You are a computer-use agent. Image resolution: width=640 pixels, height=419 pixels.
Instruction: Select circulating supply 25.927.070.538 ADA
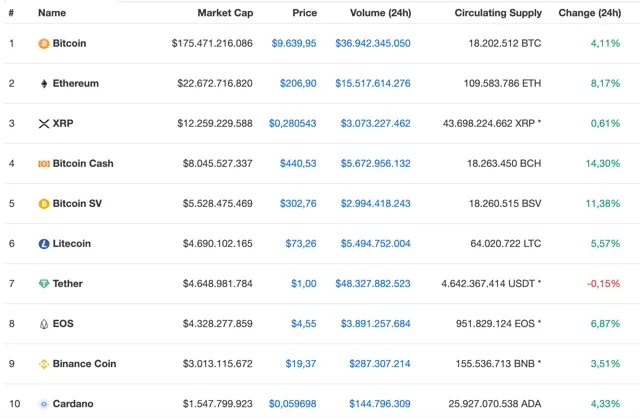coord(495,403)
